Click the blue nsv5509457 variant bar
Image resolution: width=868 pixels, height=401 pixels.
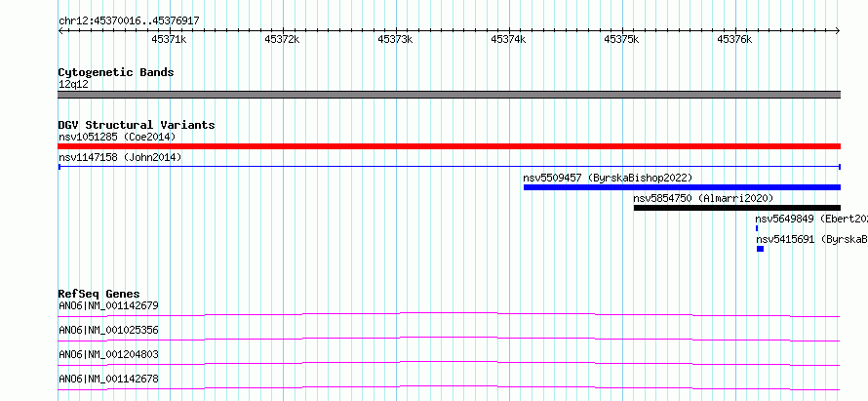point(682,187)
